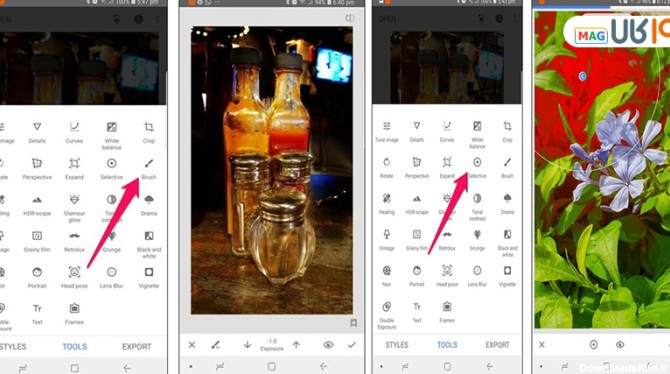
Task: Click the OPEN button in the top bar
Action: [x=387, y=19]
